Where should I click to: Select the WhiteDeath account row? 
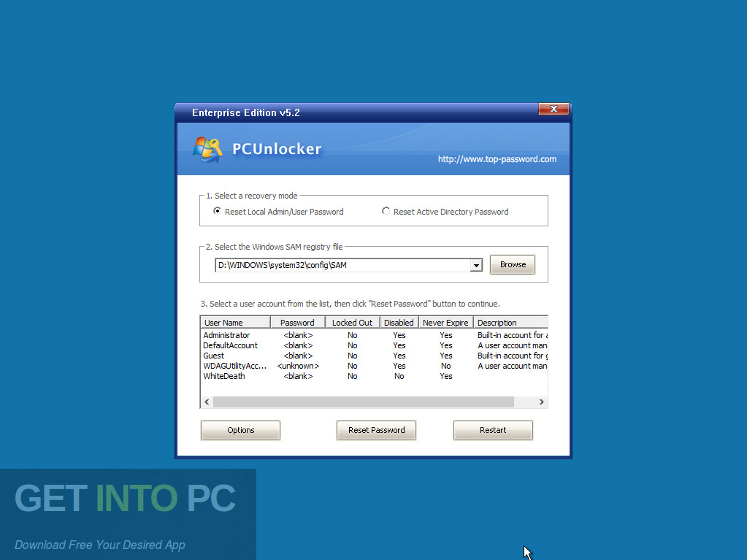click(x=375, y=376)
